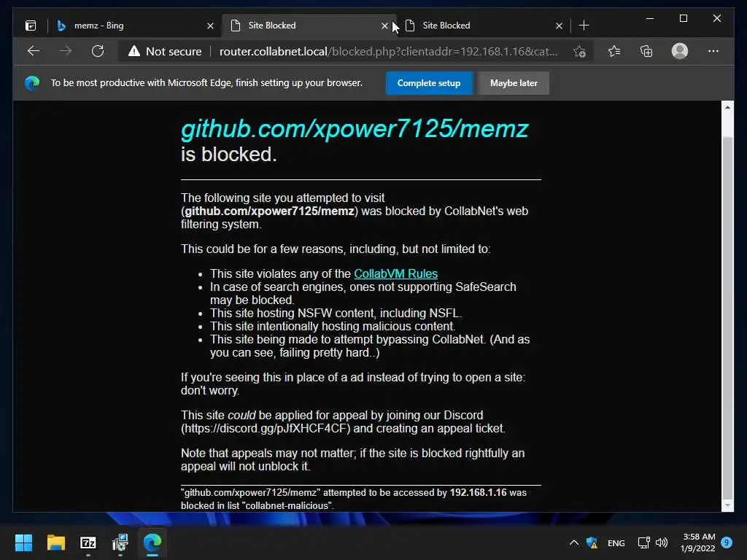747x560 pixels.
Task: Open the user profile menu
Action: 680,51
